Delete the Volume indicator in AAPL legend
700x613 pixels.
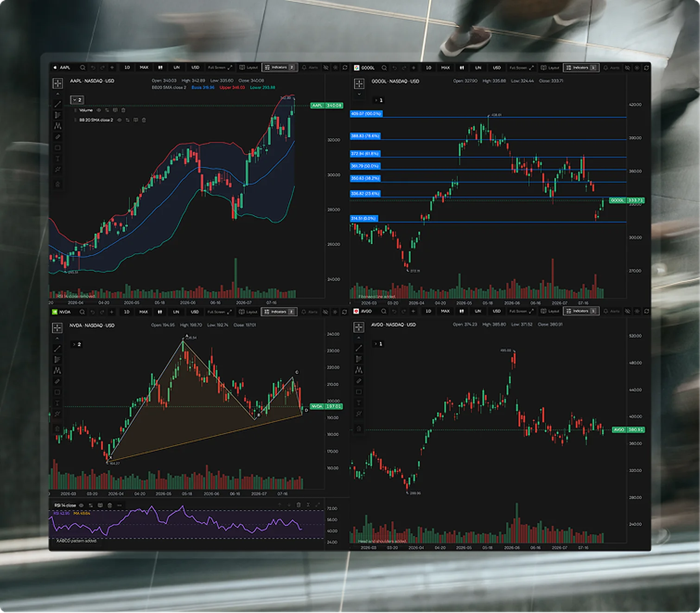(x=123, y=110)
